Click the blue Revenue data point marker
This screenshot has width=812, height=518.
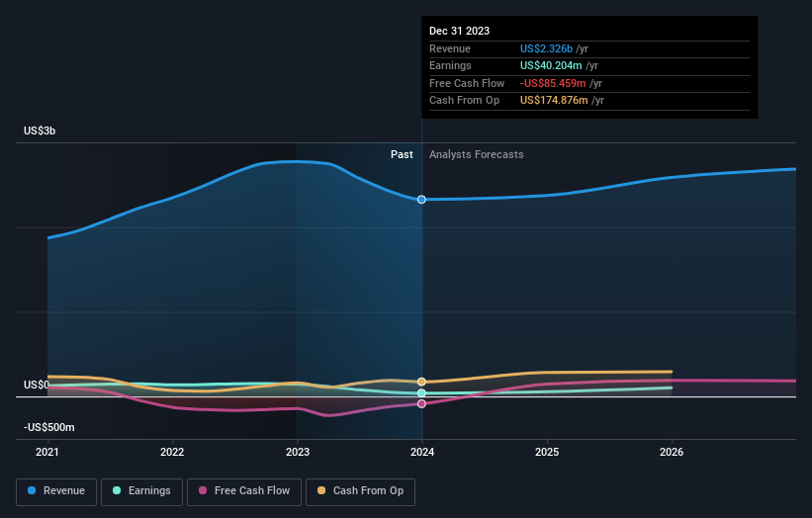[x=421, y=200]
